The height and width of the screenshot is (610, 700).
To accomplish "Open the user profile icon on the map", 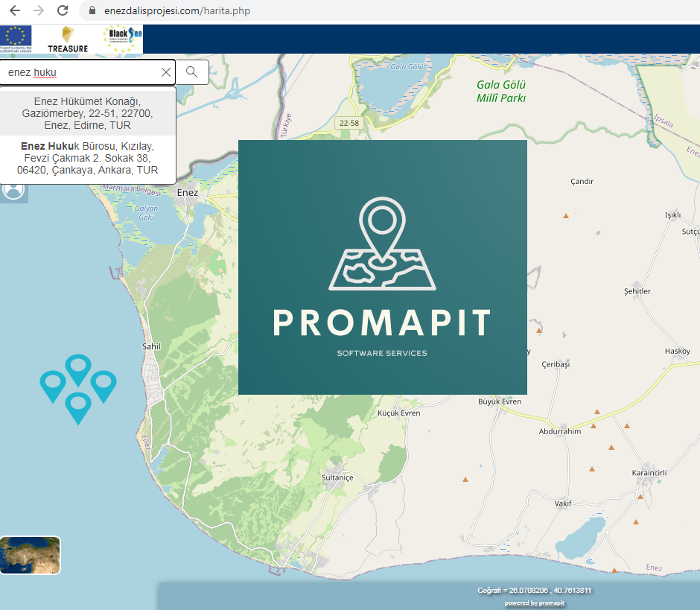I will tap(13, 190).
